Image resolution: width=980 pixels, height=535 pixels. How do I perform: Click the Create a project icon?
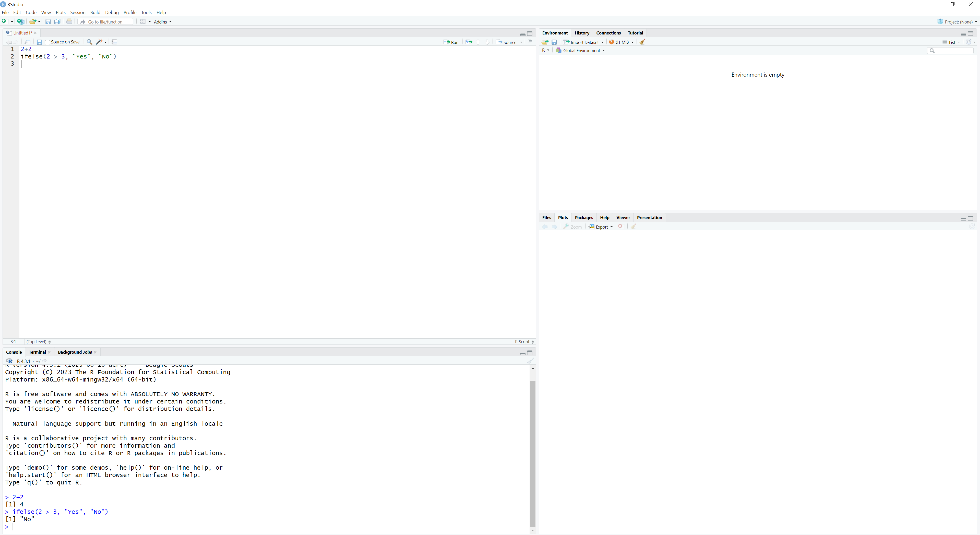pyautogui.click(x=20, y=22)
